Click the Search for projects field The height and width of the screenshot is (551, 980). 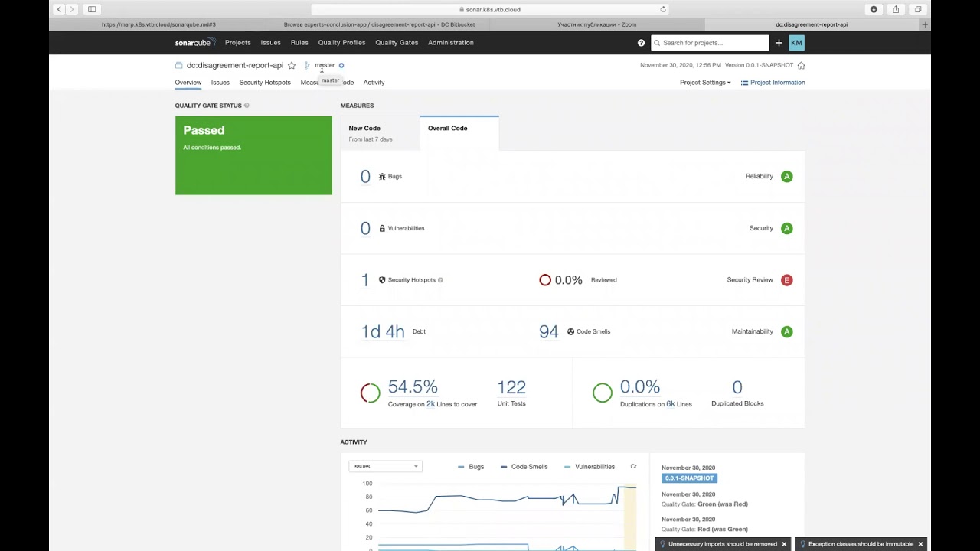(710, 43)
